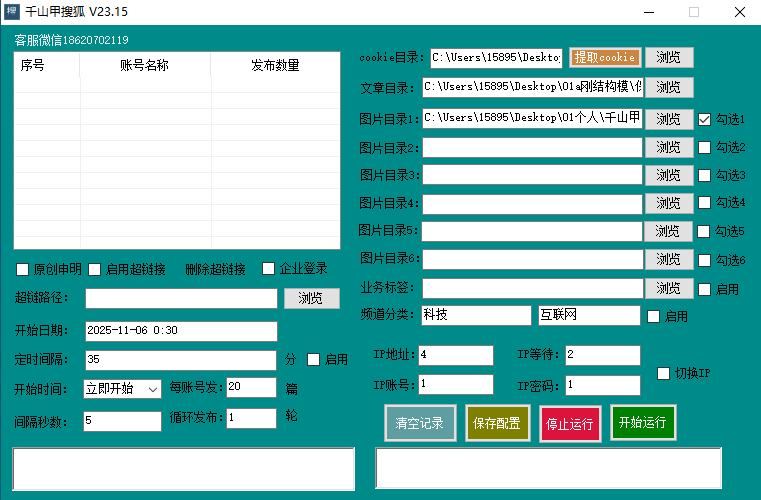
Task: Check the 原创申明 checkbox
Action: pos(22,269)
